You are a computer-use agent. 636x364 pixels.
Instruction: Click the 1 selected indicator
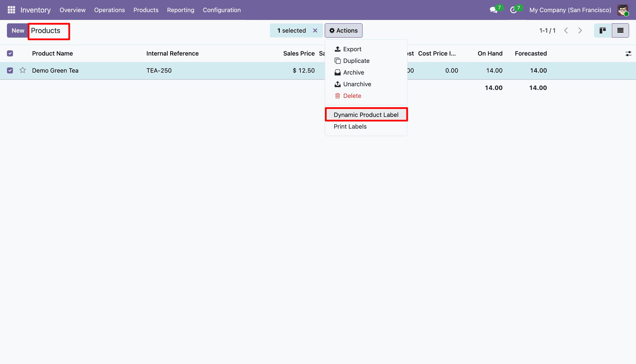pyautogui.click(x=291, y=30)
